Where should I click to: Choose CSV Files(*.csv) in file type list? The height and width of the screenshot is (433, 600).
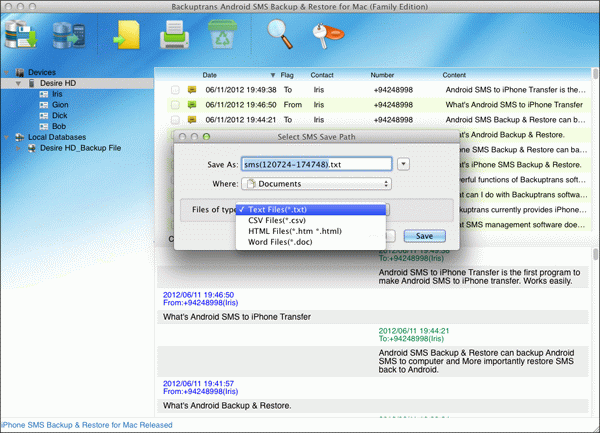coord(311,220)
